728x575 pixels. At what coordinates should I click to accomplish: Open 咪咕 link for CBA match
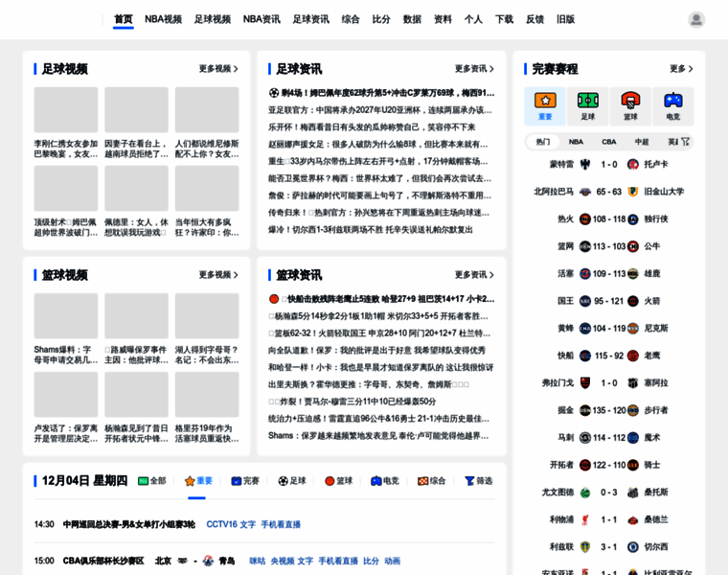(258, 561)
